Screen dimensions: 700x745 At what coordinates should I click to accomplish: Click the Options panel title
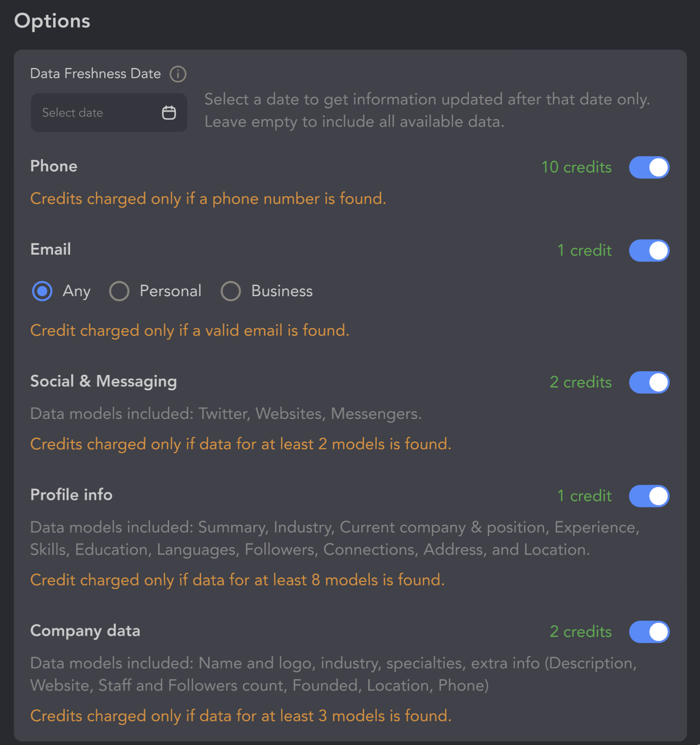(x=52, y=21)
